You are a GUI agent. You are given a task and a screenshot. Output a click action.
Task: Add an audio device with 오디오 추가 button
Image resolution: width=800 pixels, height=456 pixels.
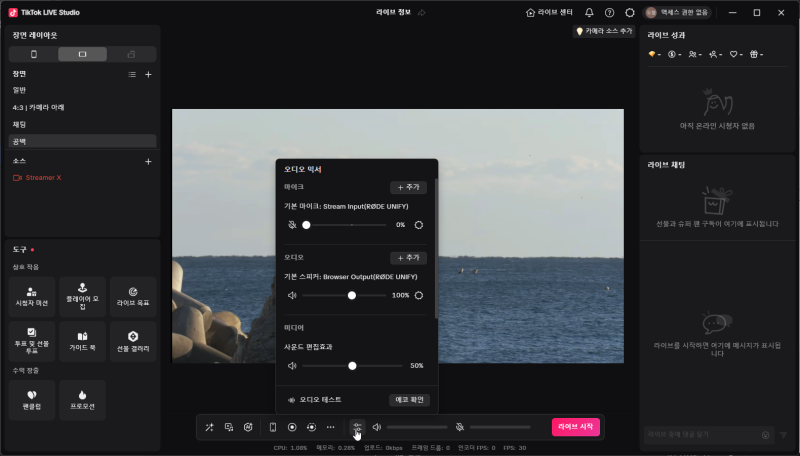coord(409,258)
